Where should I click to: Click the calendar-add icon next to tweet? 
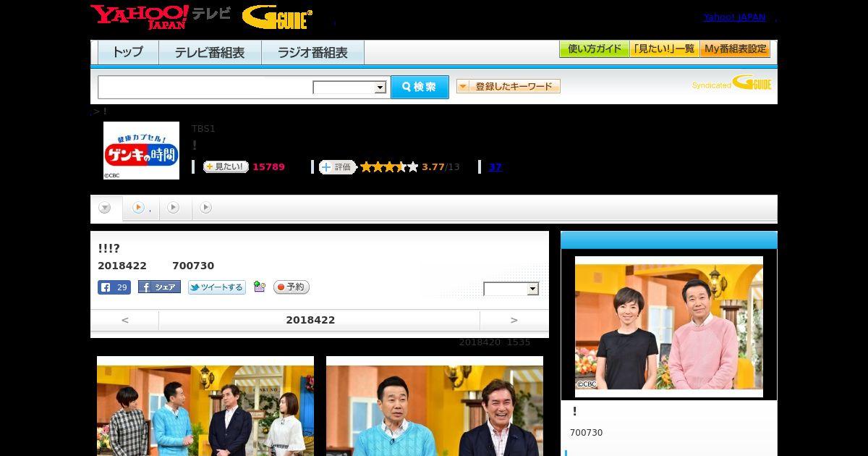pyautogui.click(x=260, y=287)
